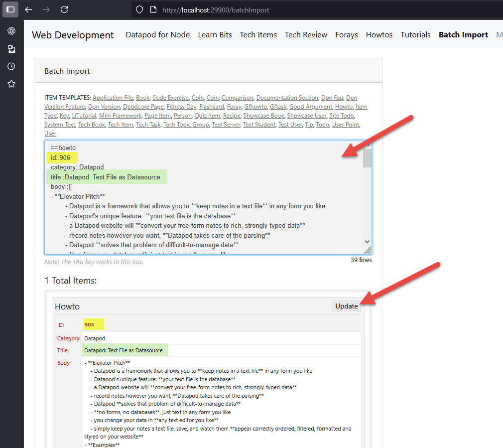Open bookmarks star icon in sidebar
The image size is (503, 448).
[x=11, y=84]
